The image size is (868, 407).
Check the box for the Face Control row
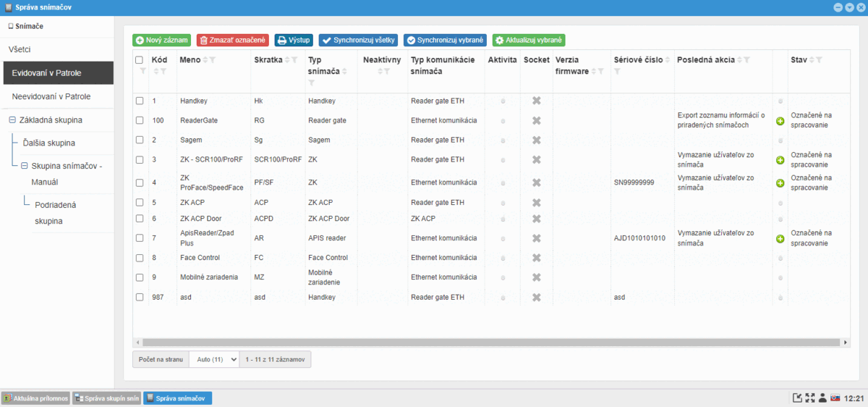tap(140, 258)
